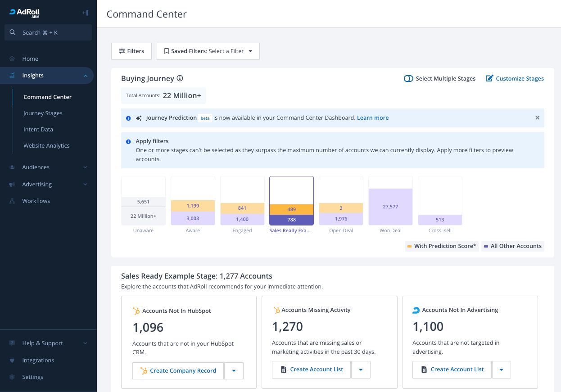The image size is (561, 392).
Task: Toggle the With Prediction Score legend
Action: coord(441,246)
